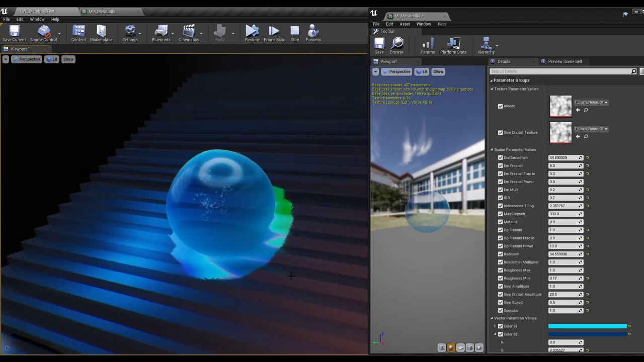Image resolution: width=644 pixels, height=362 pixels.
Task: Click the Hierarchy toolbar icon
Action: pyautogui.click(x=486, y=46)
